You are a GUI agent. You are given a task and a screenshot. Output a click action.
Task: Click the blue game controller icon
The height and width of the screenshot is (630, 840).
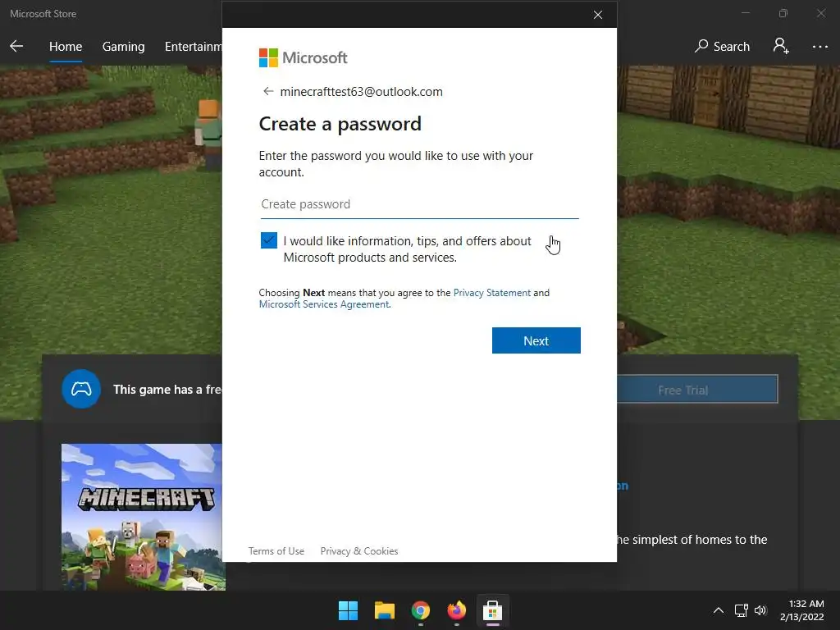coord(81,389)
